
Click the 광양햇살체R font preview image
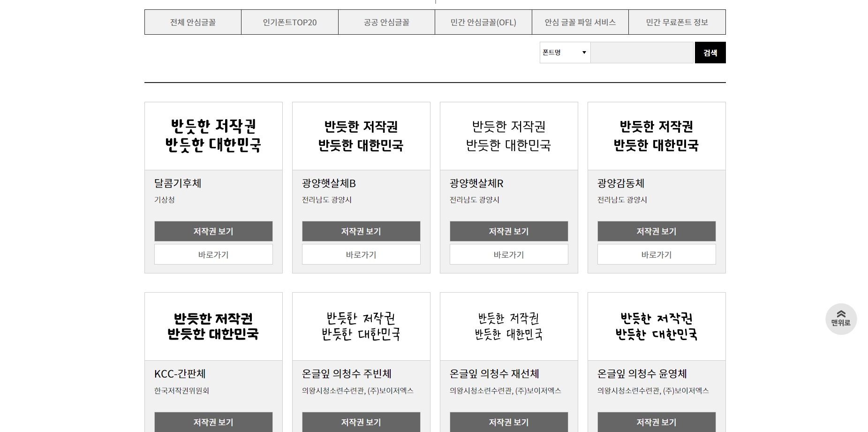(509, 136)
